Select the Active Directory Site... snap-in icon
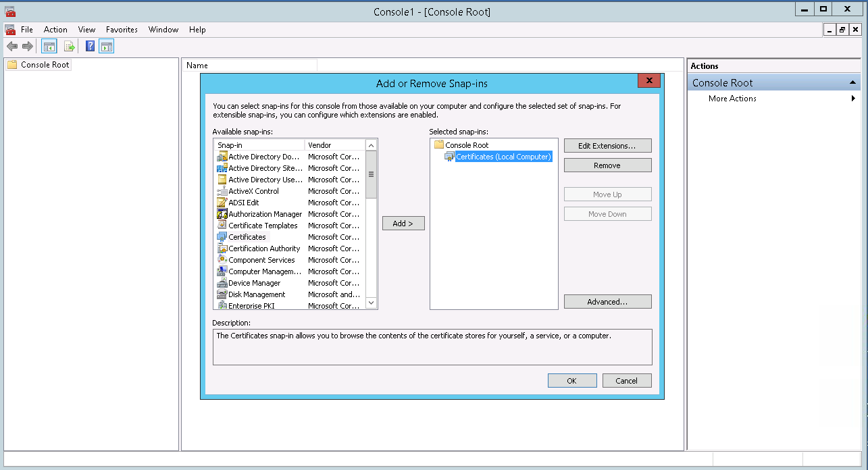Image resolution: width=868 pixels, height=470 pixels. click(222, 168)
